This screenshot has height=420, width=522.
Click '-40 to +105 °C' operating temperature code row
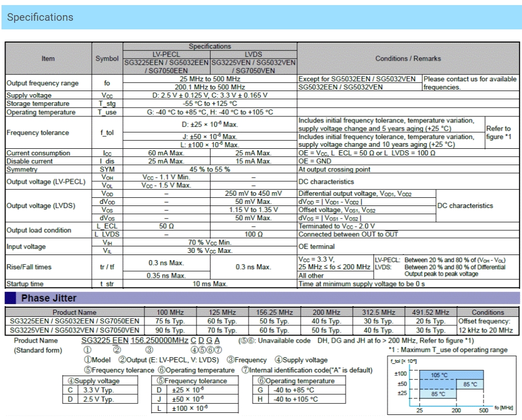[x=299, y=399]
